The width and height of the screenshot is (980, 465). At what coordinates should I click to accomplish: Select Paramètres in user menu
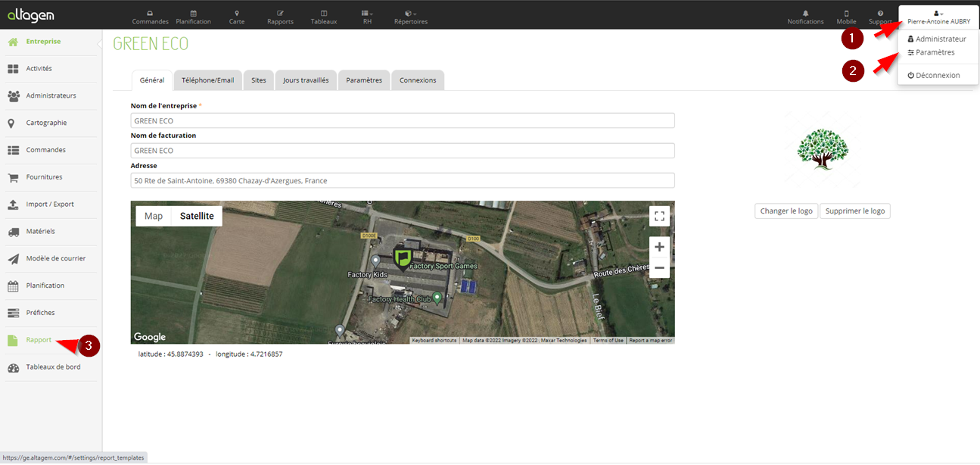tap(931, 53)
